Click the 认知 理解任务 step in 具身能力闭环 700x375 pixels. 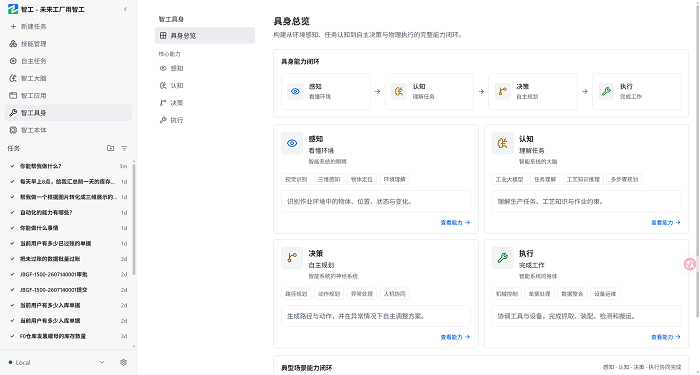click(429, 92)
